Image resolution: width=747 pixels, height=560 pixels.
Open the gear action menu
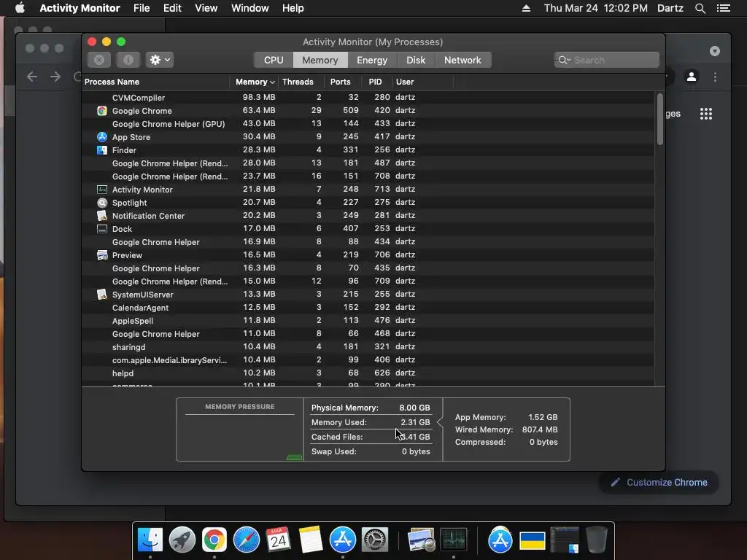coord(160,60)
